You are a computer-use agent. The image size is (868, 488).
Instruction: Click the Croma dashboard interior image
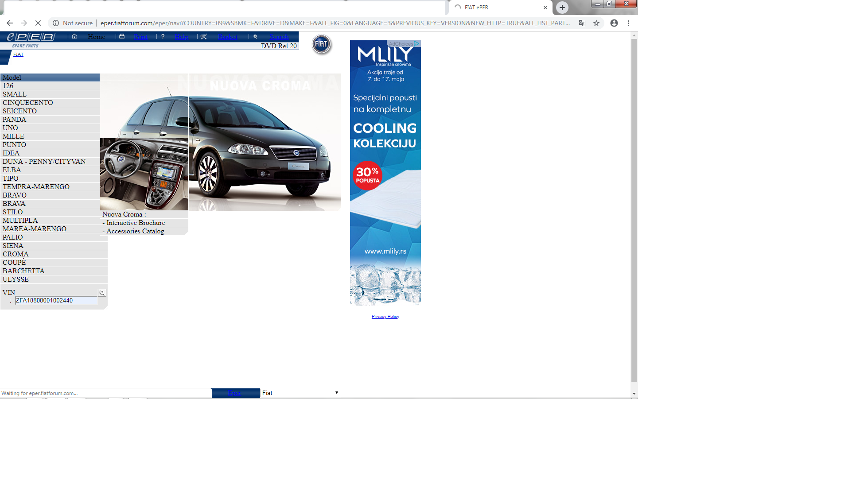tap(144, 174)
